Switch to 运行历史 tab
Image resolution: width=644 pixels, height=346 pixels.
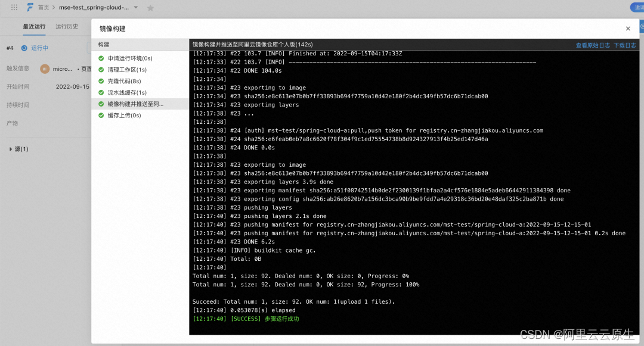67,26
